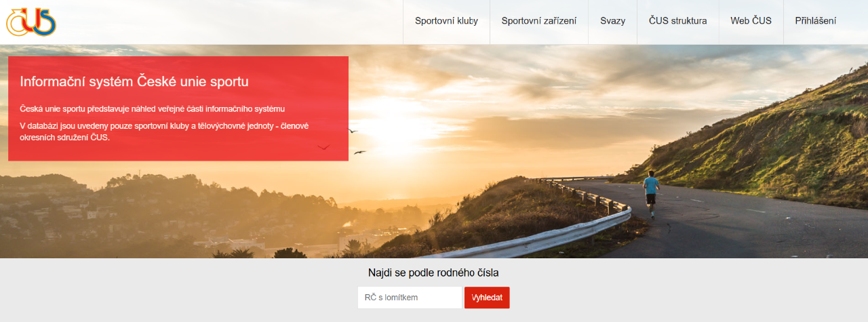Click the Vyhledat search button
This screenshot has height=322, width=868.
pos(487,298)
